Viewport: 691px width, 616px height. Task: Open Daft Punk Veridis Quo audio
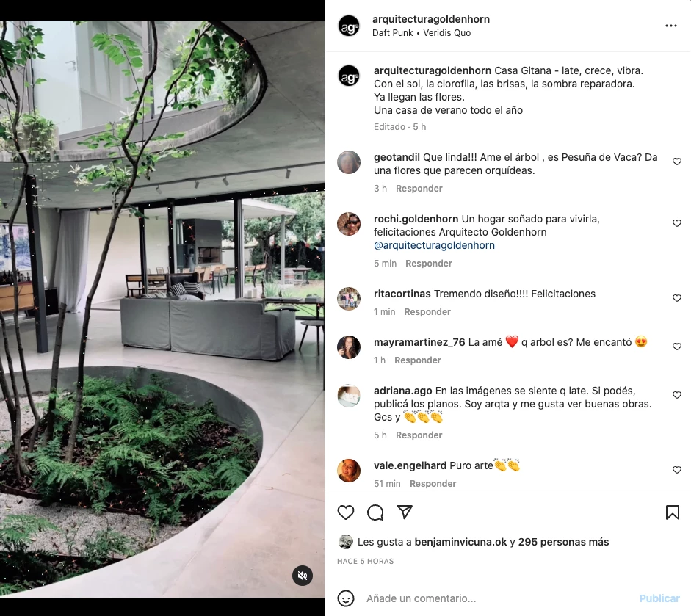pyautogui.click(x=422, y=33)
